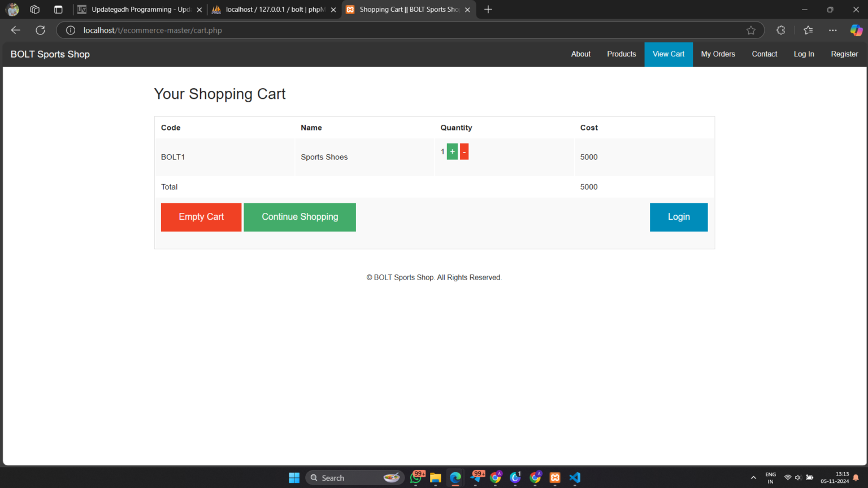Image resolution: width=868 pixels, height=488 pixels.
Task: Click the Empty Cart button
Action: (201, 217)
